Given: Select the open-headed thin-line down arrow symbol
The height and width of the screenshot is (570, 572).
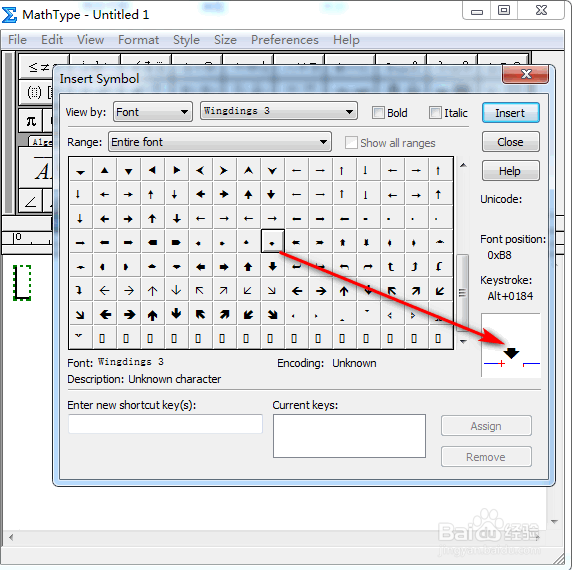Looking at the screenshot, I should coord(177,290).
